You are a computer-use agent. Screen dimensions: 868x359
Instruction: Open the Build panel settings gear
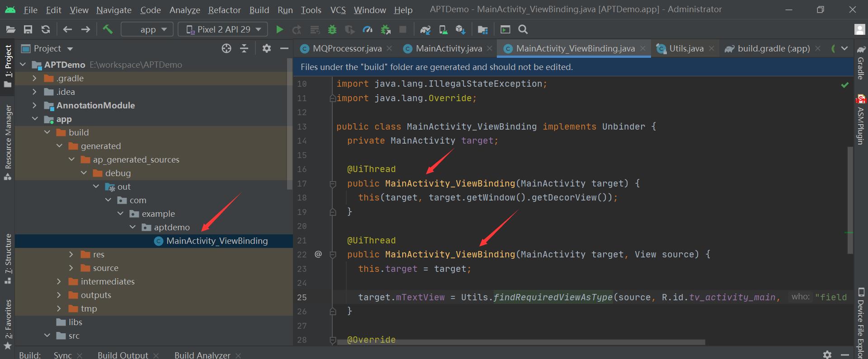(x=827, y=355)
